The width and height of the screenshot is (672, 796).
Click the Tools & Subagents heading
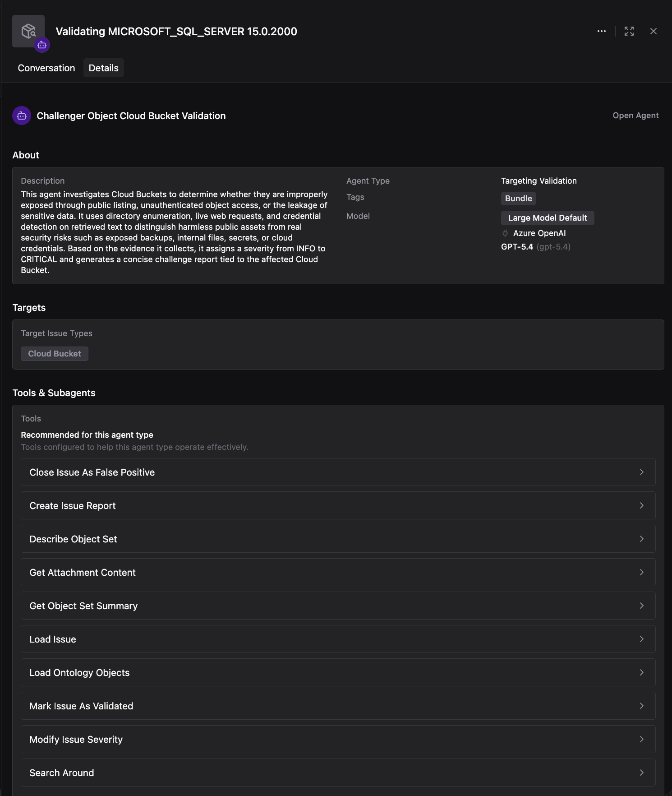point(54,393)
